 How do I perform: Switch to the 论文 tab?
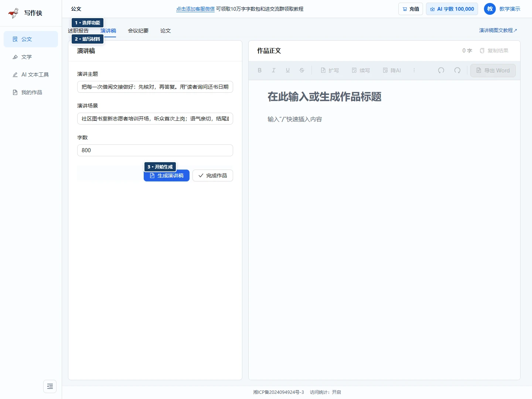pyautogui.click(x=166, y=31)
